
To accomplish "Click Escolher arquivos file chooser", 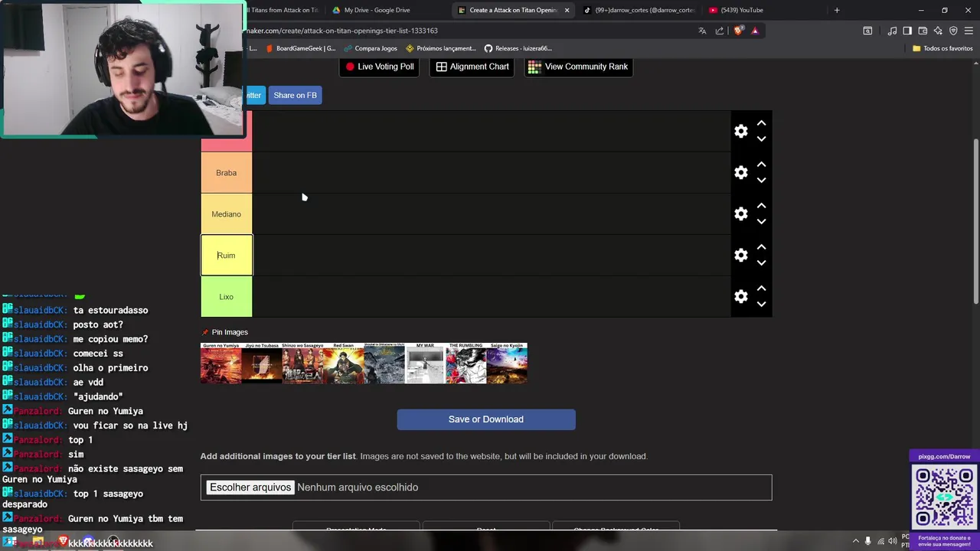I will (250, 487).
